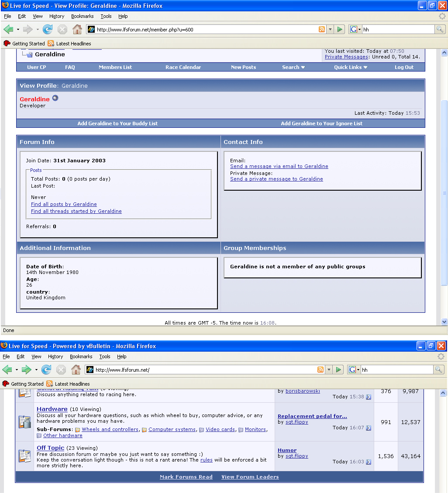Open Wheels and controllers sub-forum

(x=110, y=429)
